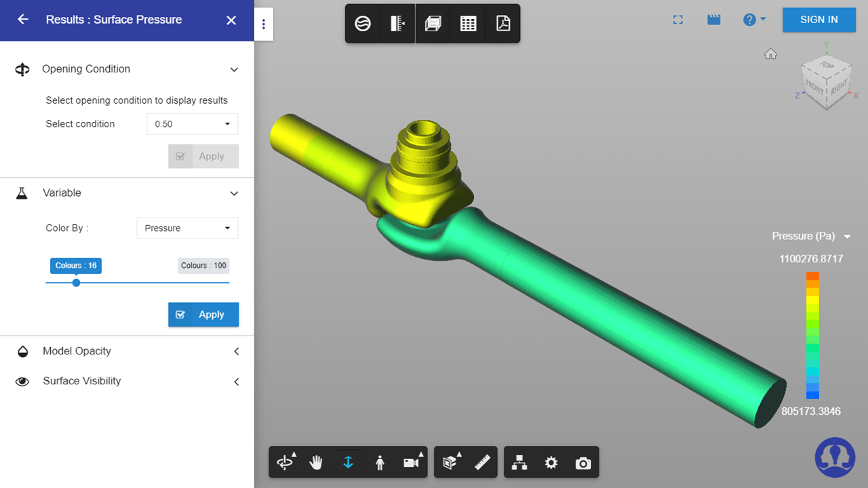
Task: Open the Color By Pressure dropdown
Action: point(187,228)
